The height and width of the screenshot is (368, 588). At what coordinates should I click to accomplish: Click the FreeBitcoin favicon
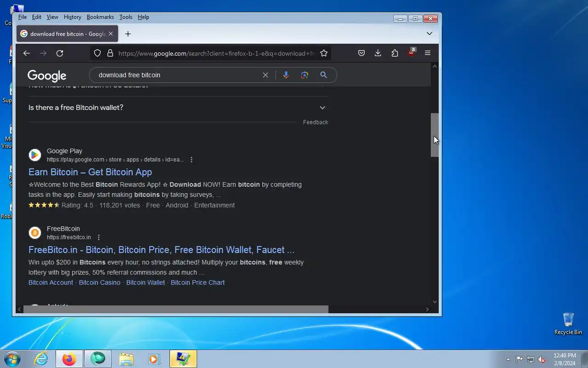click(35, 233)
